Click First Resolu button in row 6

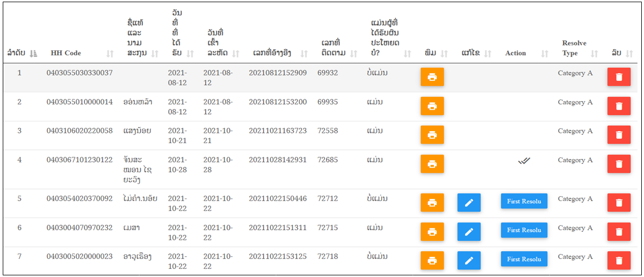click(x=524, y=230)
